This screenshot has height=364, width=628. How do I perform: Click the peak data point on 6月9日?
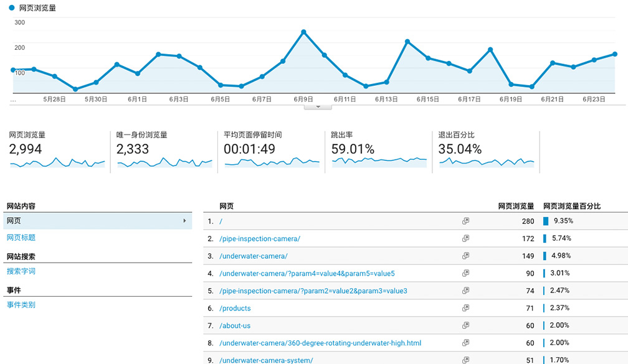303,32
